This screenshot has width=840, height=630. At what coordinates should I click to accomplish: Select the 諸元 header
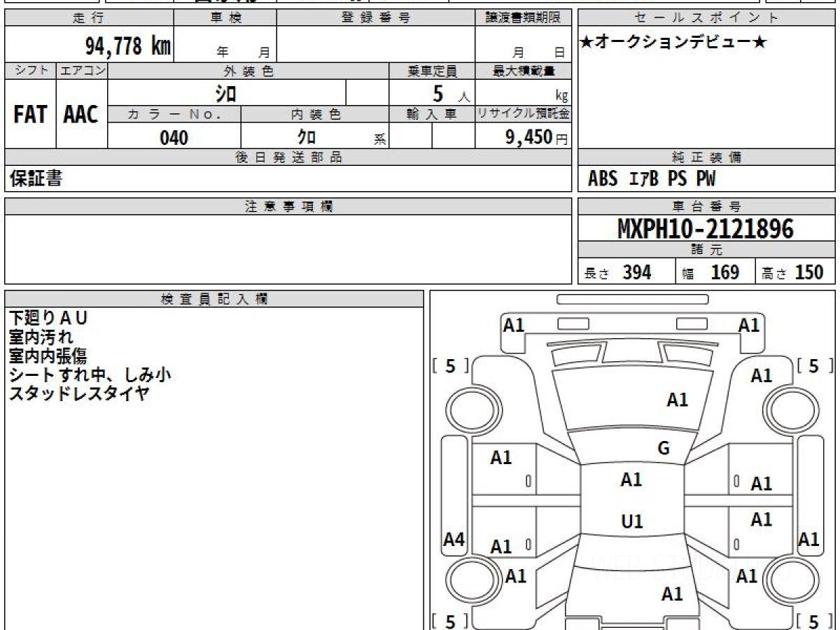[x=707, y=250]
